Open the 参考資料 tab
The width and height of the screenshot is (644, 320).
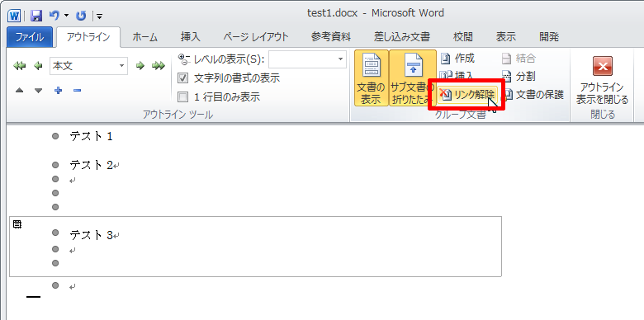click(x=331, y=37)
